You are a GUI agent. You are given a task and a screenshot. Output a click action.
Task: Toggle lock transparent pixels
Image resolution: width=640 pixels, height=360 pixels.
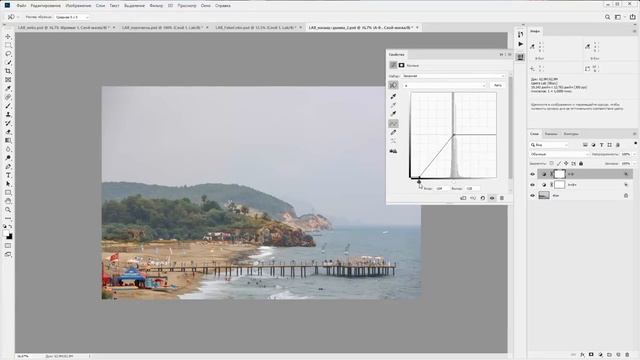point(551,163)
